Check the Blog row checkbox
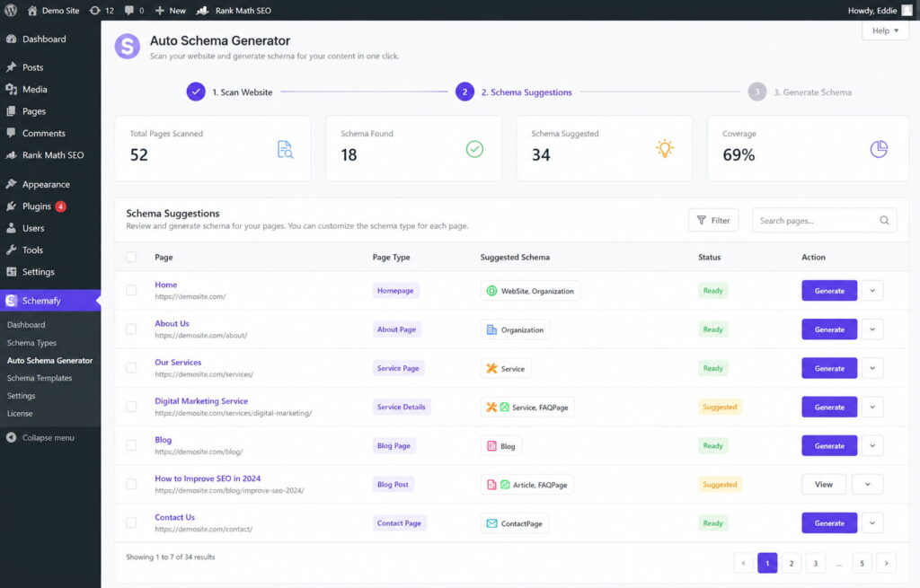The width and height of the screenshot is (920, 588). (x=131, y=445)
